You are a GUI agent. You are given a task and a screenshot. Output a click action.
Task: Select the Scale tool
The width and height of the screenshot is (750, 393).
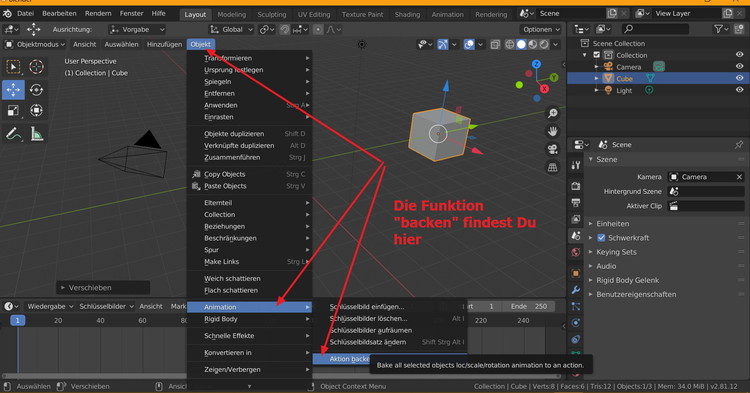point(13,111)
